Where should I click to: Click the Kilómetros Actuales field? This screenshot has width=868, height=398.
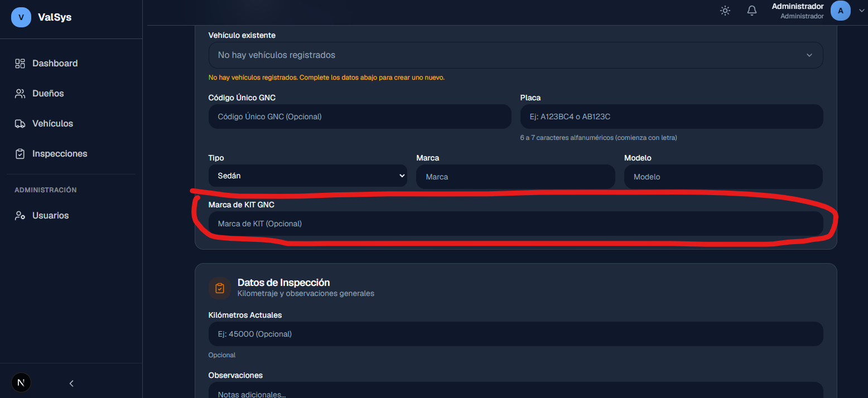coord(515,334)
